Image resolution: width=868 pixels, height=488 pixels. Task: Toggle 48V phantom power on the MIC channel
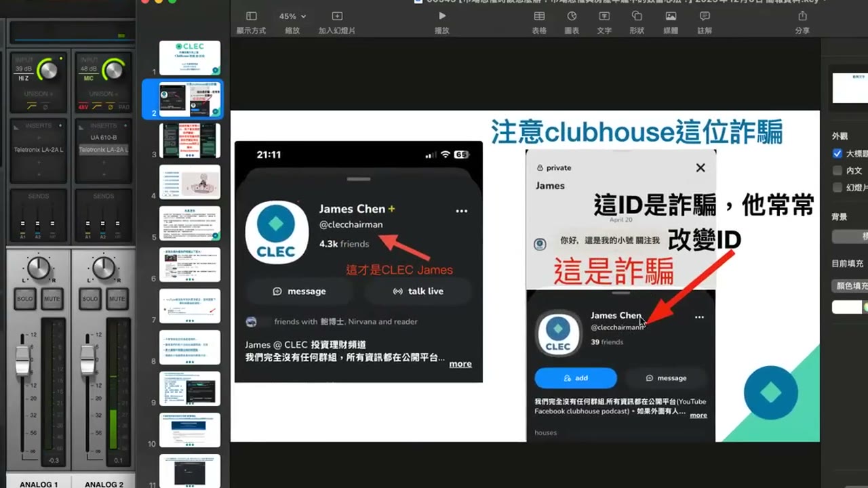[83, 107]
